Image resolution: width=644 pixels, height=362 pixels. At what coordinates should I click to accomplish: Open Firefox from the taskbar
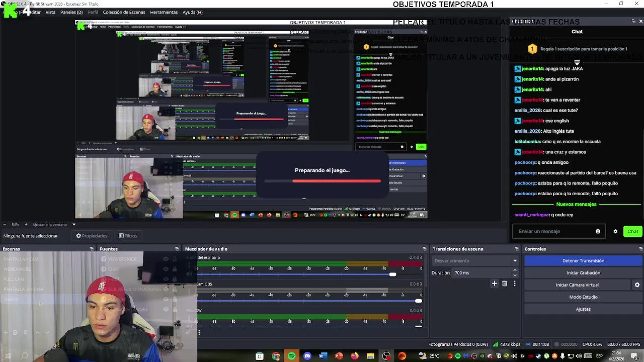355,356
